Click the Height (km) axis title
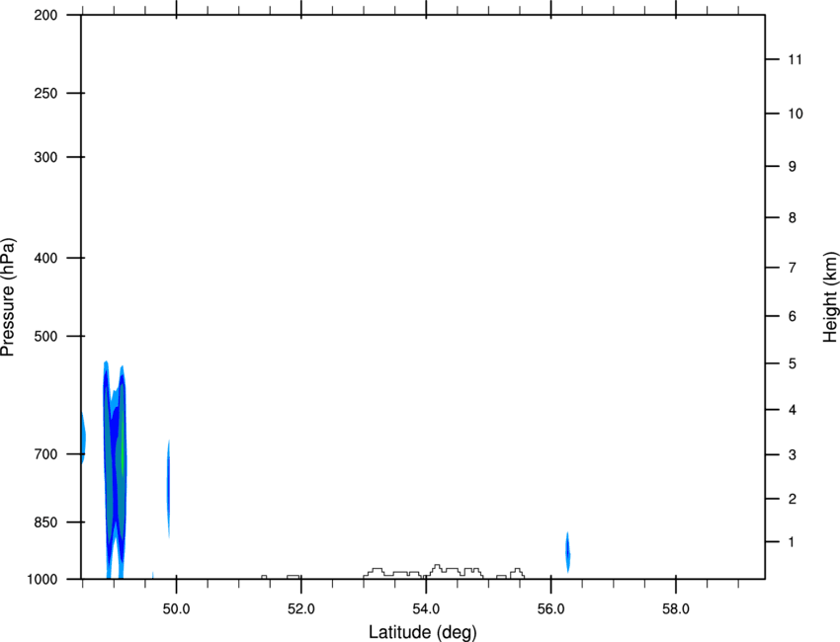Image resolution: width=840 pixels, height=642 pixels. click(830, 296)
